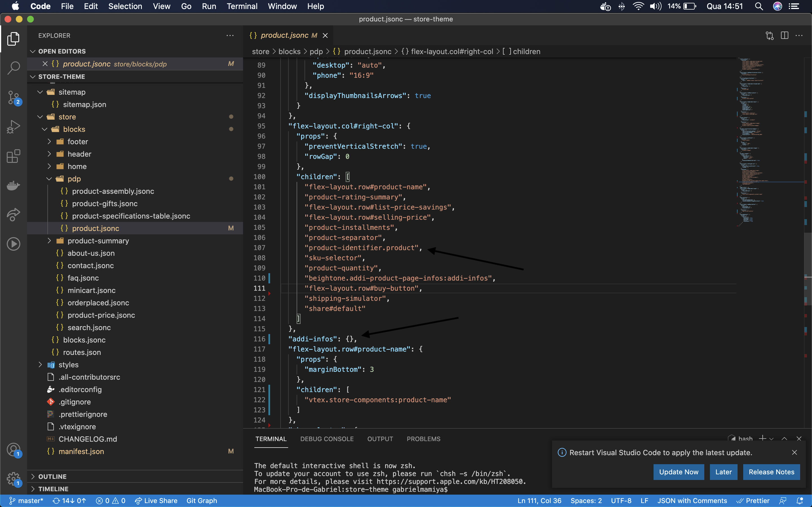Open the Extensions view
The image size is (812, 507).
[x=14, y=156]
